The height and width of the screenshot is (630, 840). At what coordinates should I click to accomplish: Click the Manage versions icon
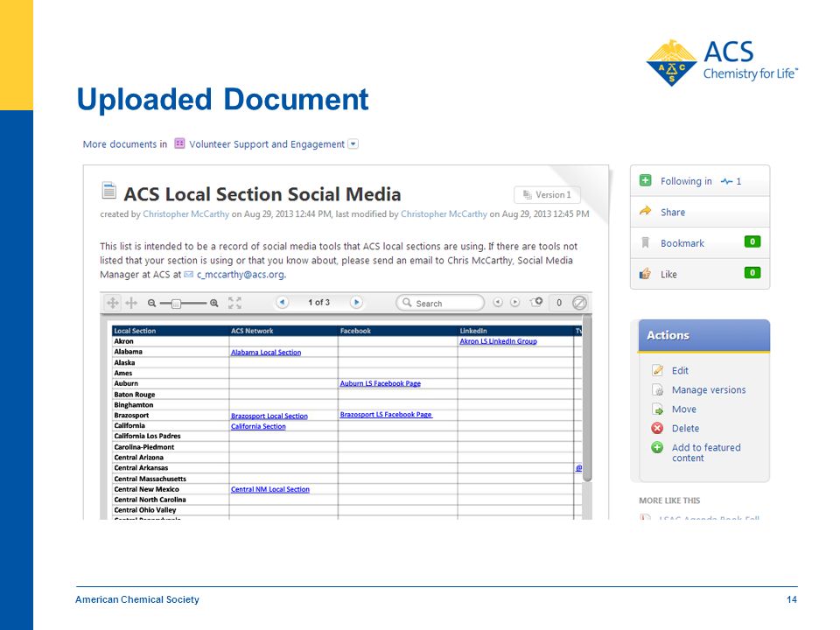pos(657,390)
